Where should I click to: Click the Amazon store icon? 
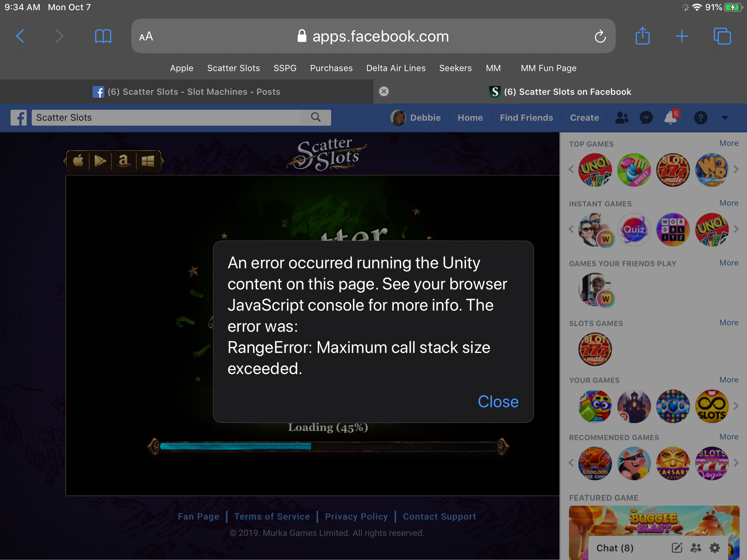[124, 161]
